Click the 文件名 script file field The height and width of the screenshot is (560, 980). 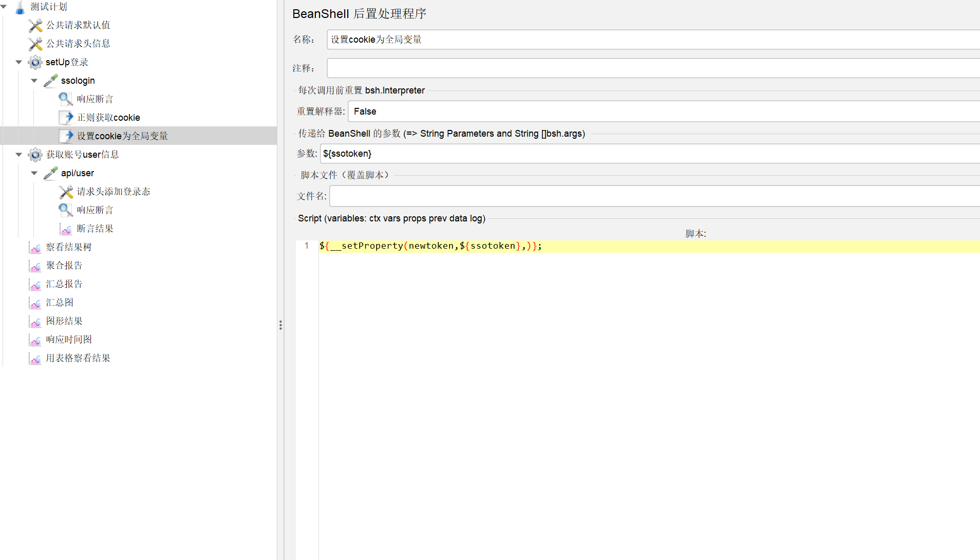654,196
